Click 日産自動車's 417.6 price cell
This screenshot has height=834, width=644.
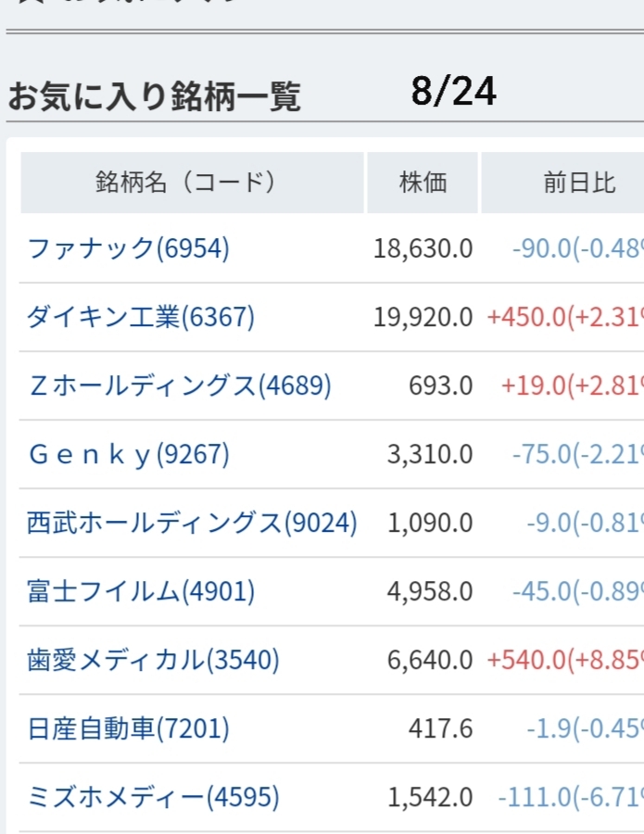[440, 728]
